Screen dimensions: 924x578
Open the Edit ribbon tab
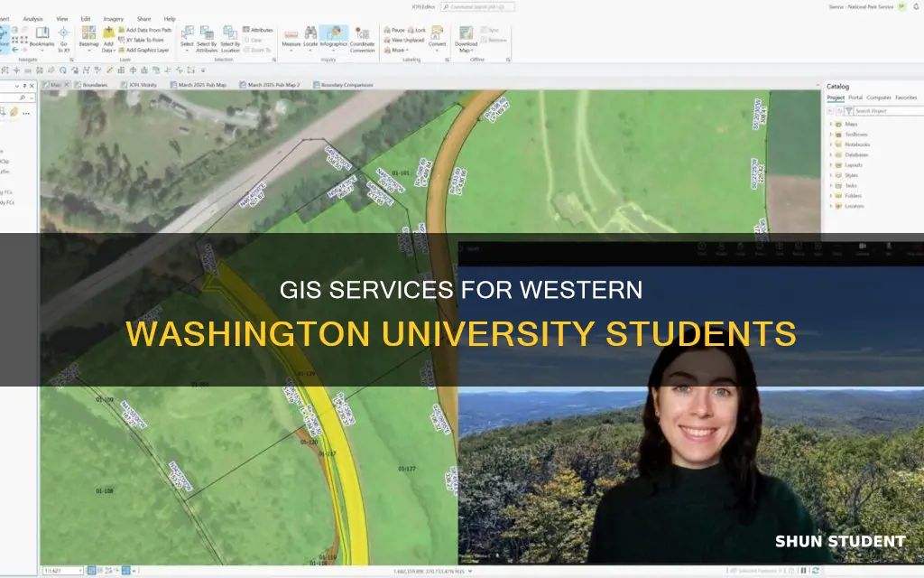[86, 19]
